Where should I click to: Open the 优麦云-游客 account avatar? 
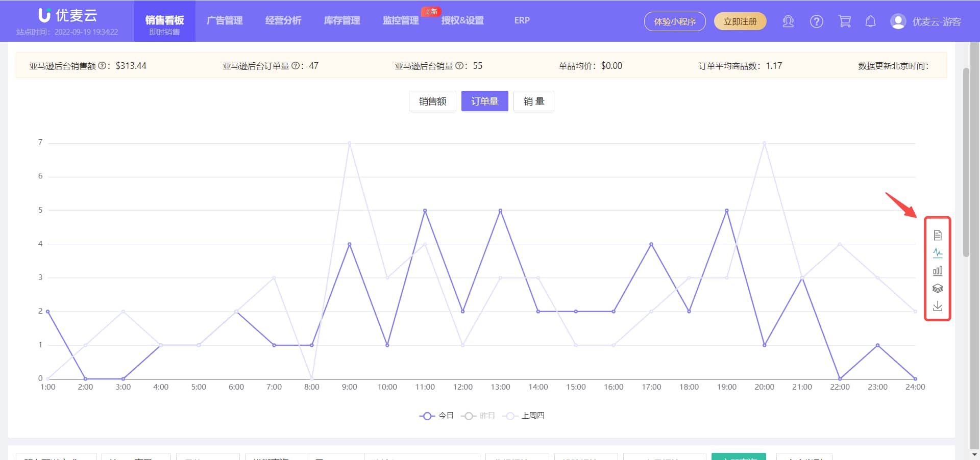pos(897,21)
